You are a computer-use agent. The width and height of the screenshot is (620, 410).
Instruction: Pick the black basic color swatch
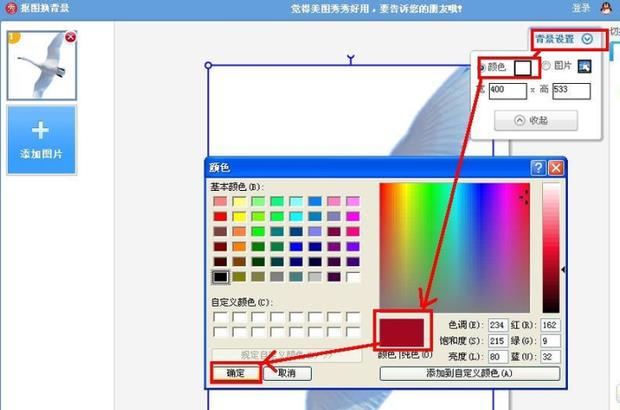point(220,277)
